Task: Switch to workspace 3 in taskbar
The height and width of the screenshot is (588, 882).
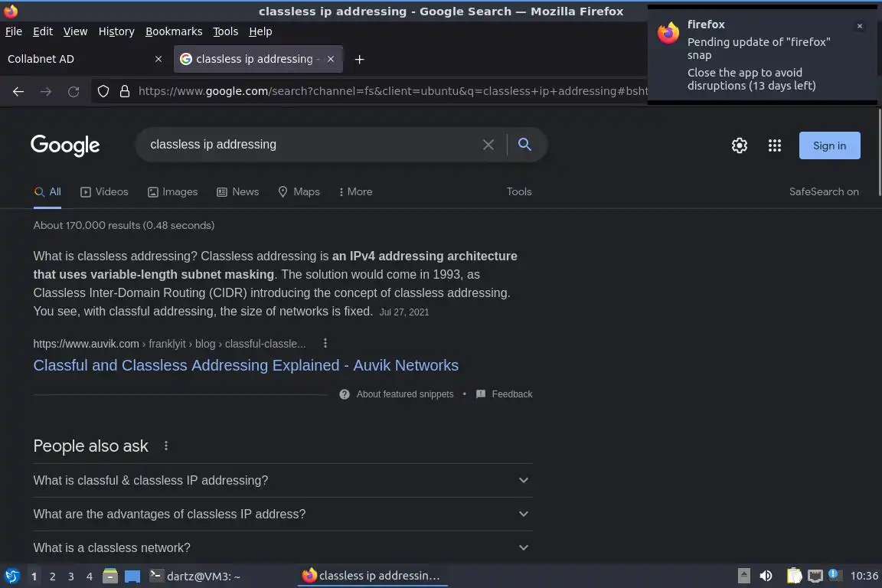Action: (71, 577)
